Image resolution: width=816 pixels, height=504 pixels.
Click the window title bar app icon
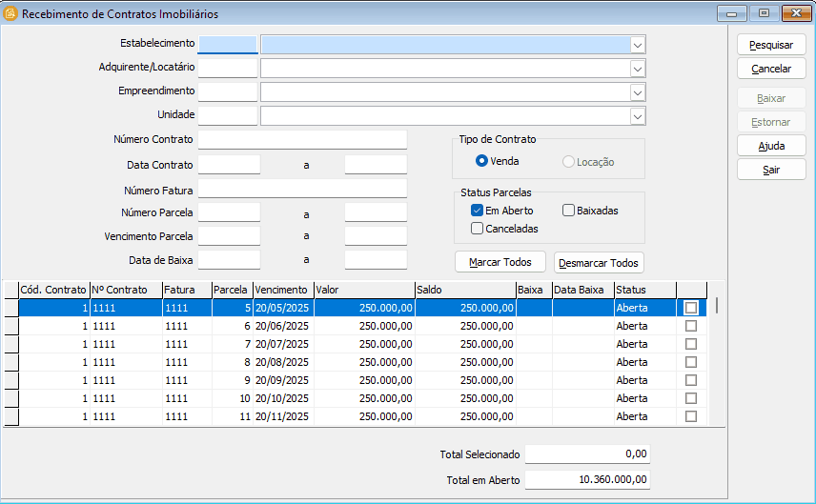pos(11,14)
